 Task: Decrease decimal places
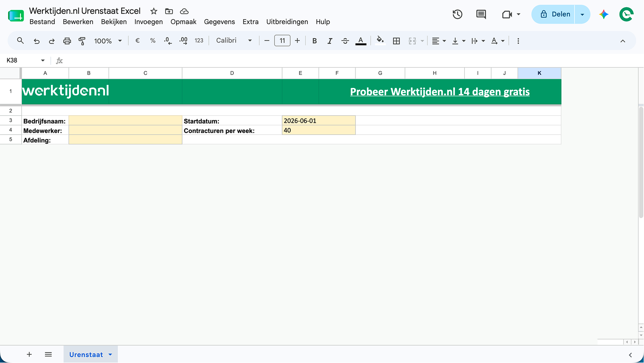(168, 41)
